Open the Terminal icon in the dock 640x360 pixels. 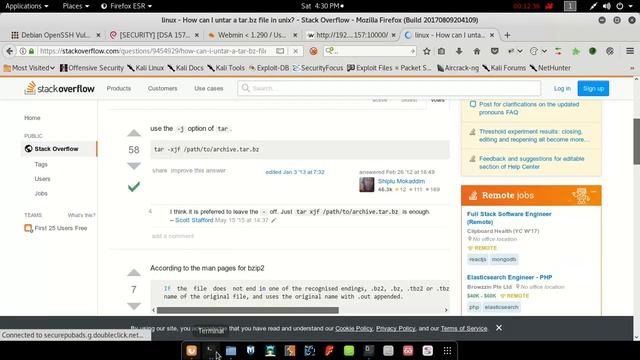211,350
